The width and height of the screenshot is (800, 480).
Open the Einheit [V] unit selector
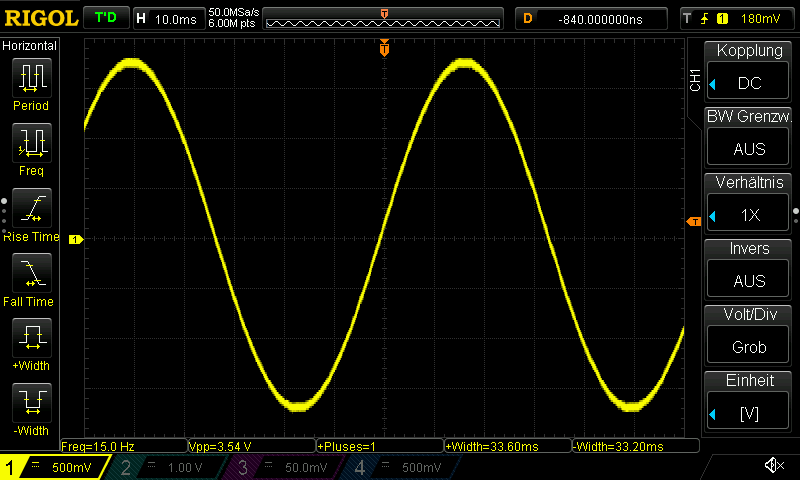click(749, 400)
